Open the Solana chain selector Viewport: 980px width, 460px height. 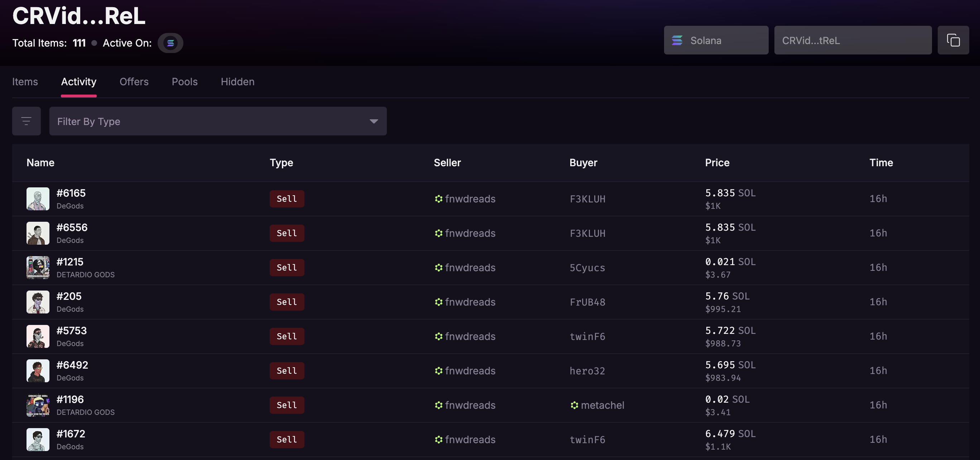click(716, 40)
